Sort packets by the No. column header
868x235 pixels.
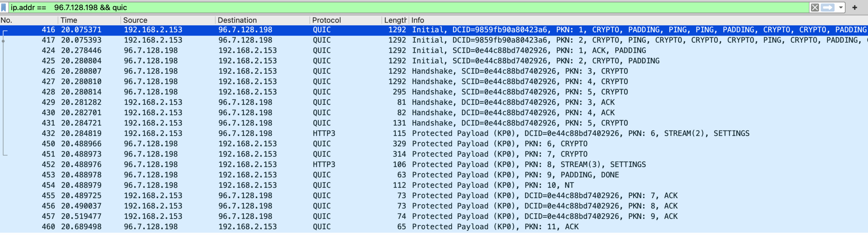[x=27, y=20]
